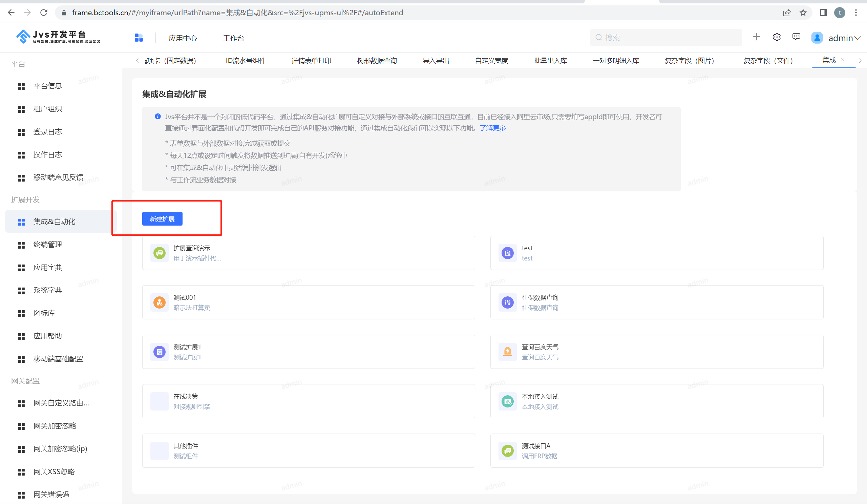Open 终端管理 in the sidebar
This screenshot has width=867, height=504.
tap(47, 245)
